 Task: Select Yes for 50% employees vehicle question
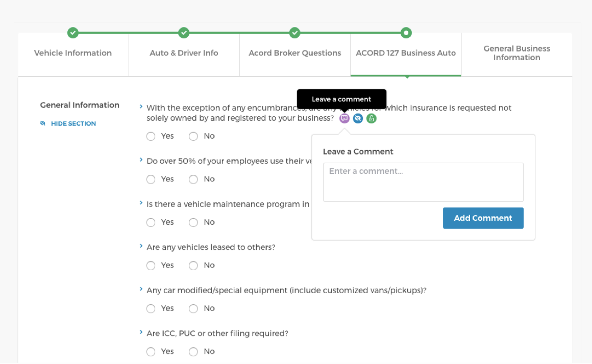click(x=151, y=179)
